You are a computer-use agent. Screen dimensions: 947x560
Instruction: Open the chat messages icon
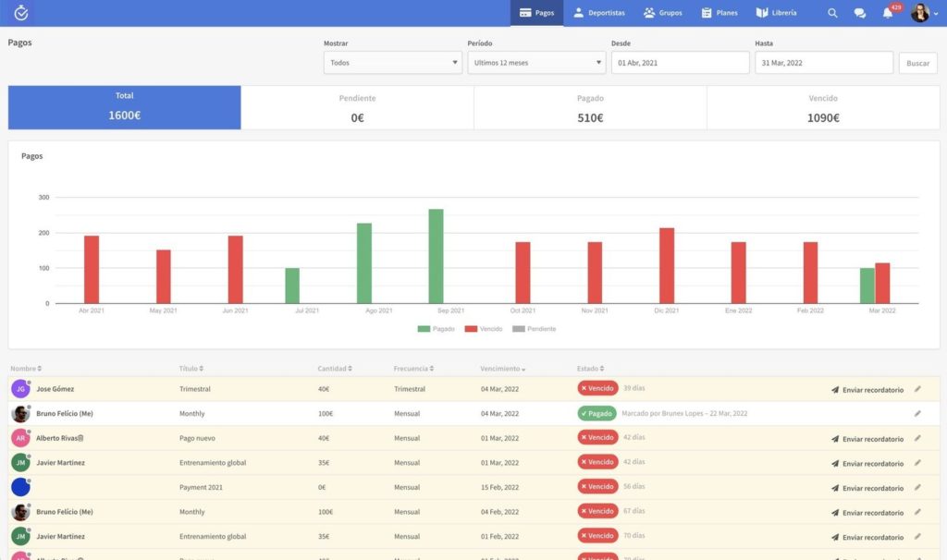click(859, 13)
